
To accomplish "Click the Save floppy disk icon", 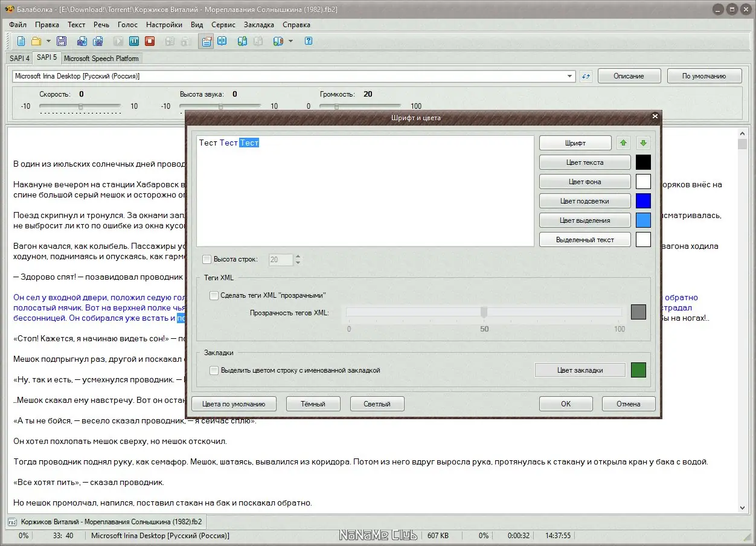I will [x=61, y=42].
